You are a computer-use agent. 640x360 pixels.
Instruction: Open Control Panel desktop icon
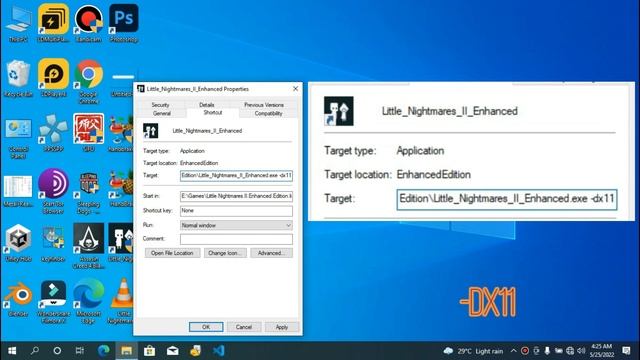(18, 138)
